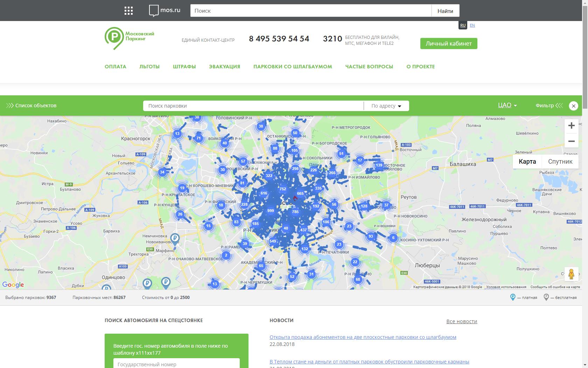This screenshot has width=588, height=368.
Task: Click the Московский Паркинг logo
Action: pyautogui.click(x=129, y=38)
